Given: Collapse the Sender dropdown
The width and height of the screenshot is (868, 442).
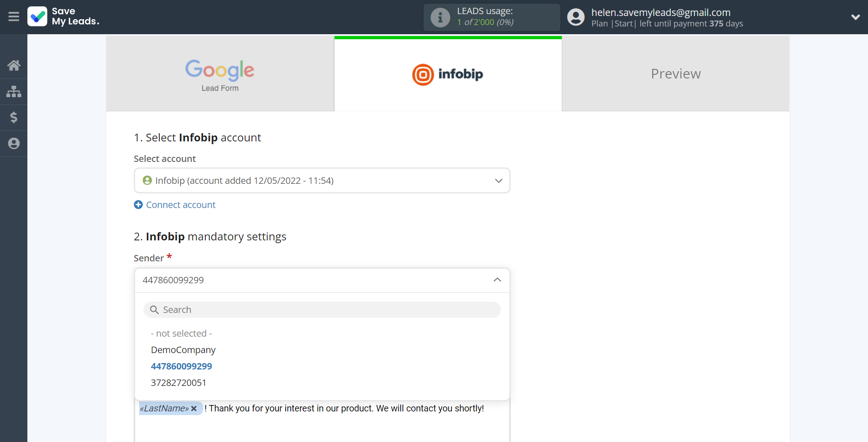Looking at the screenshot, I should (x=322, y=280).
